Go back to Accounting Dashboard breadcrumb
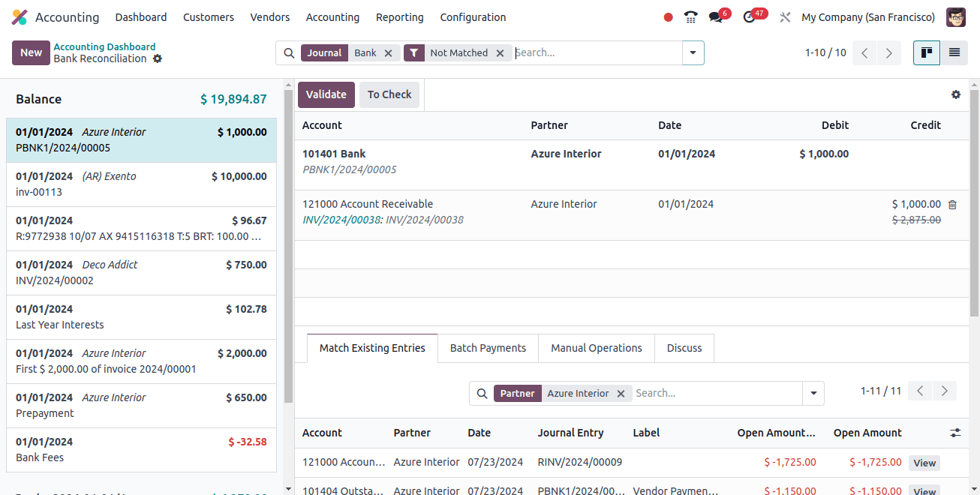 tap(104, 46)
